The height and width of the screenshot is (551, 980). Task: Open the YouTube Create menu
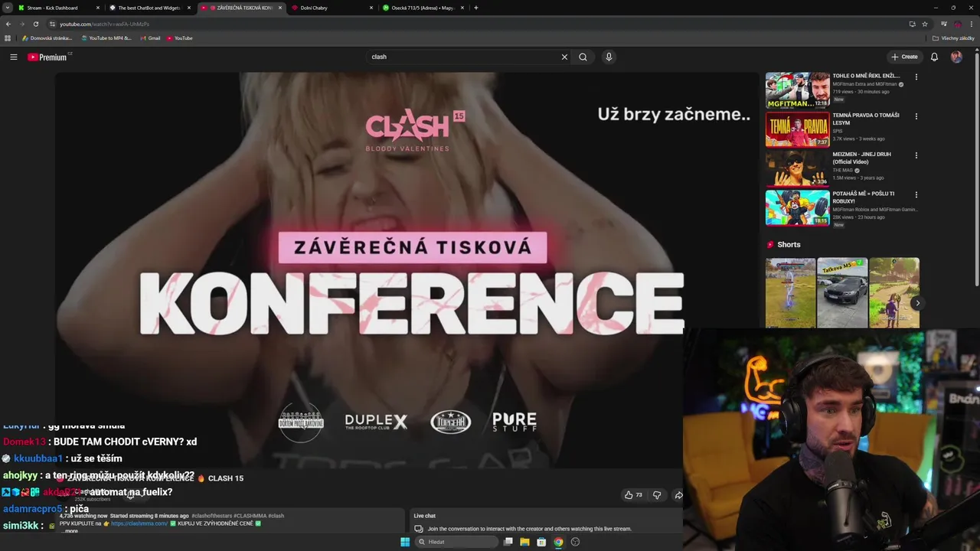(x=904, y=57)
